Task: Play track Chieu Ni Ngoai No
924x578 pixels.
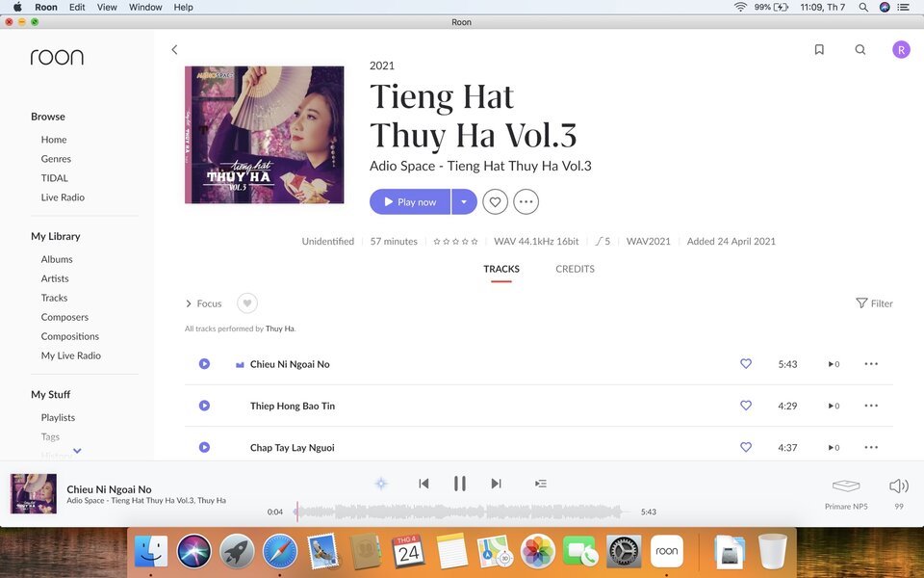Action: [x=204, y=364]
